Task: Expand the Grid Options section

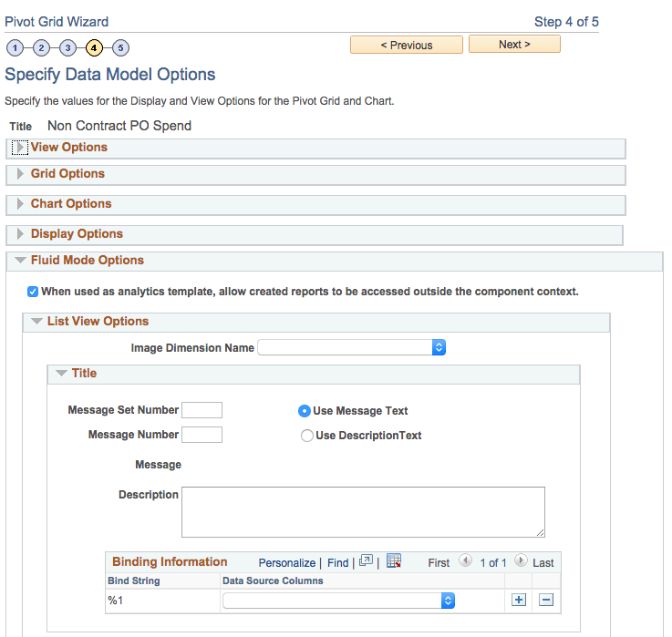Action: [20, 173]
